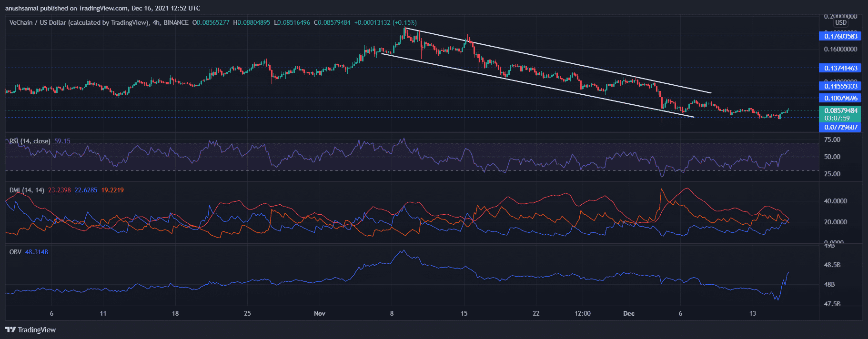This screenshot has width=868, height=339.
Task: Click the blue DMI value 22.6285
Action: click(86, 190)
